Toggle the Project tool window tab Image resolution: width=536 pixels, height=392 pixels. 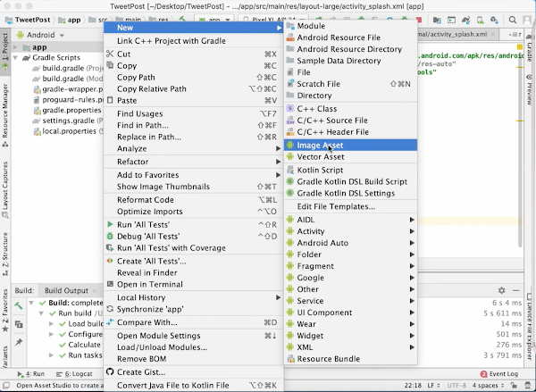5,52
